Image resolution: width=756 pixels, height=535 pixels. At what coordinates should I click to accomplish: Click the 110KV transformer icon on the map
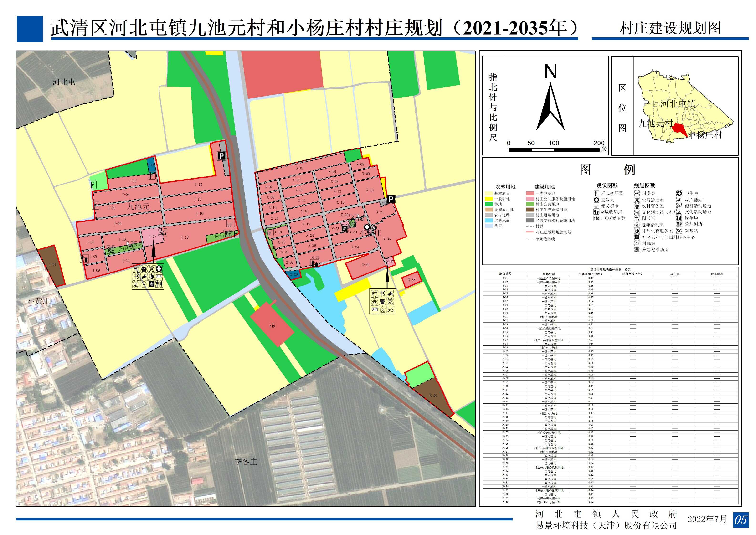pyautogui.click(x=272, y=326)
